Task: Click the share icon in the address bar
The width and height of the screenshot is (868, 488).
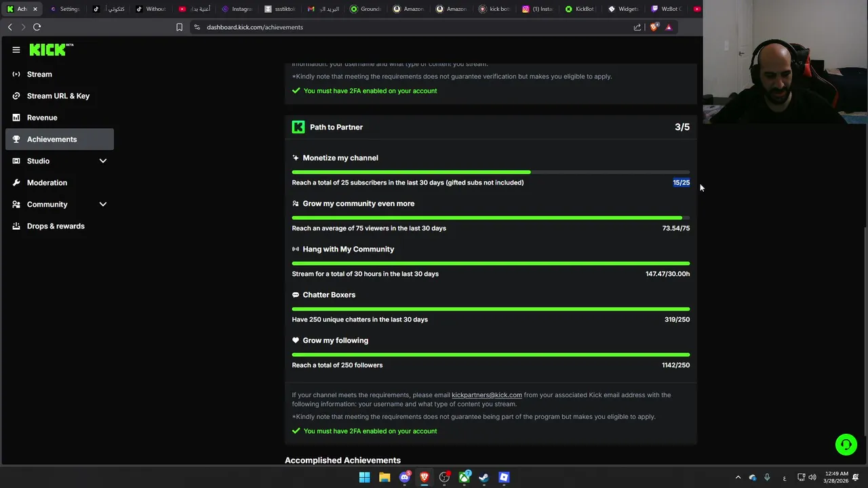Action: coord(637,27)
